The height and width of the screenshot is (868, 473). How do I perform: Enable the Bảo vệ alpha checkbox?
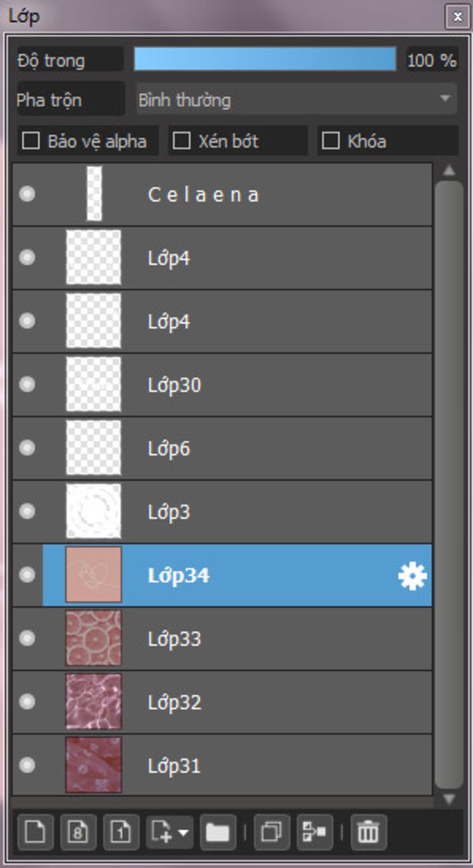[31, 140]
